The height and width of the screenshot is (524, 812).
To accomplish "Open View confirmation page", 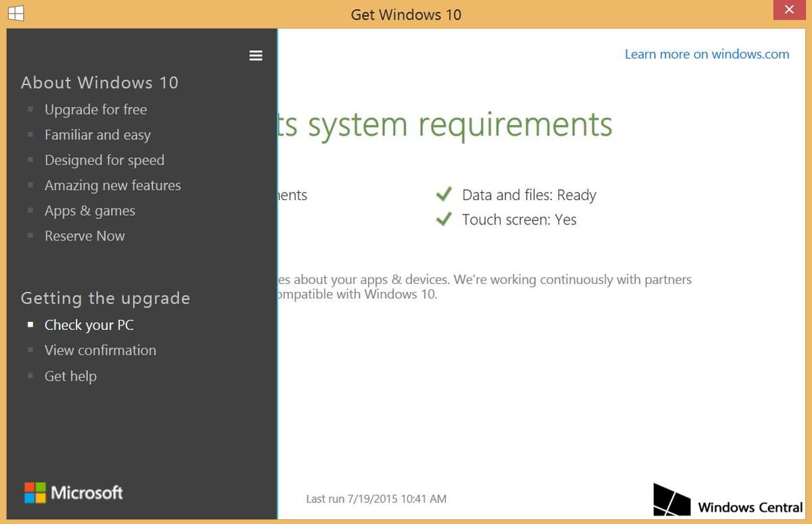I will click(x=100, y=350).
